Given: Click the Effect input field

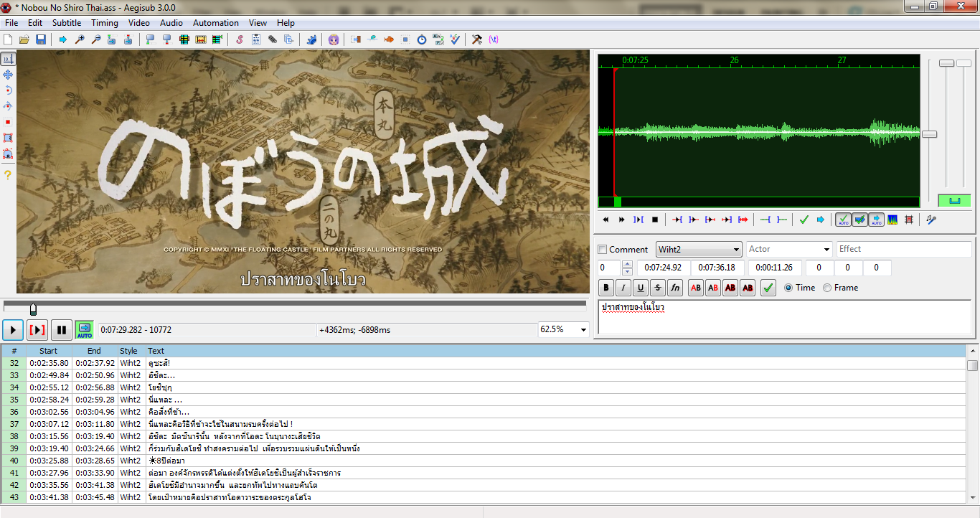Looking at the screenshot, I should point(904,250).
